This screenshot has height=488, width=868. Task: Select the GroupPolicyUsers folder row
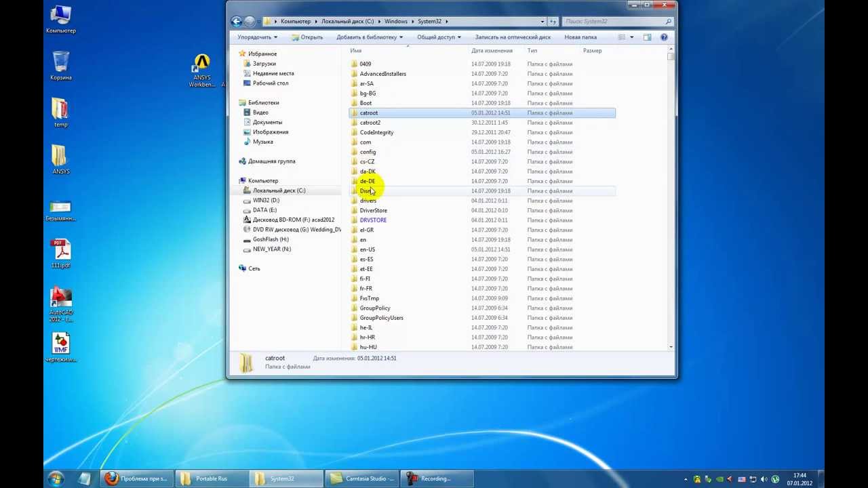[482, 318]
